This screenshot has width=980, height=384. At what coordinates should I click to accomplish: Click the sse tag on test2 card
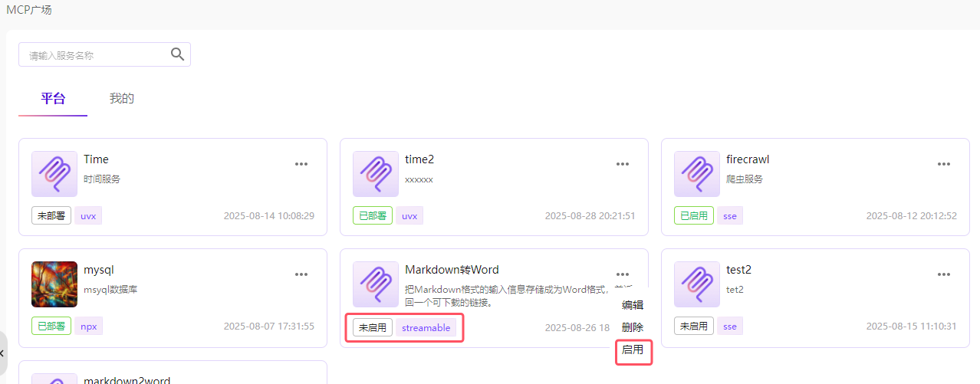[x=730, y=326]
